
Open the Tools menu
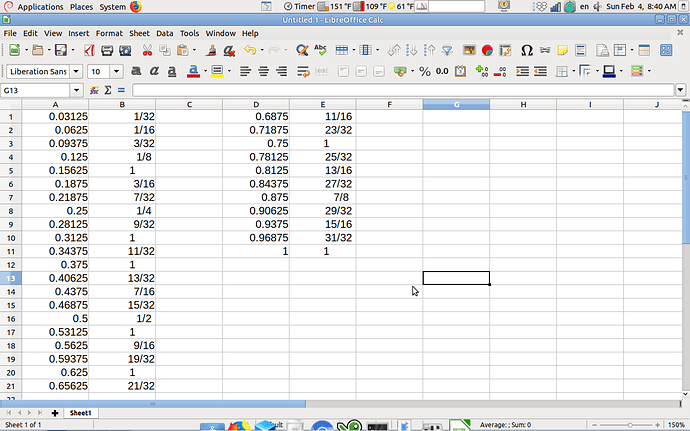click(x=189, y=33)
